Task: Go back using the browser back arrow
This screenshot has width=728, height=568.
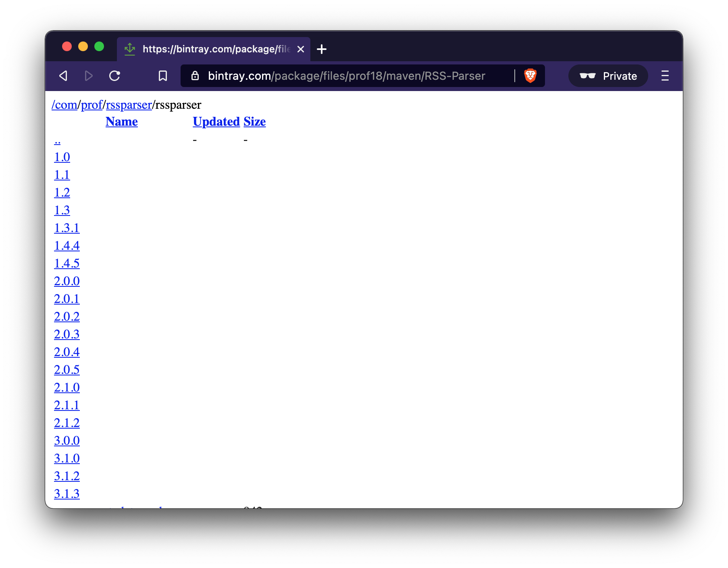Action: pos(63,76)
